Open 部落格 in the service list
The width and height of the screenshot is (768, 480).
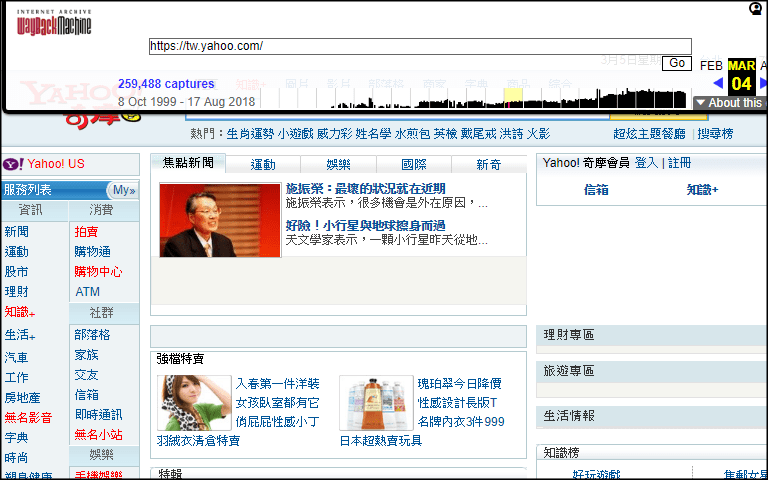tap(93, 335)
